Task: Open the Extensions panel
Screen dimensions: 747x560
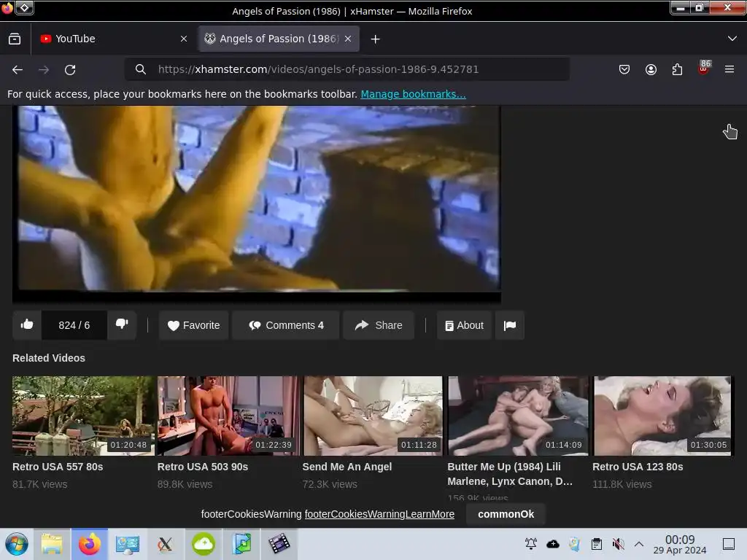Action: point(677,69)
